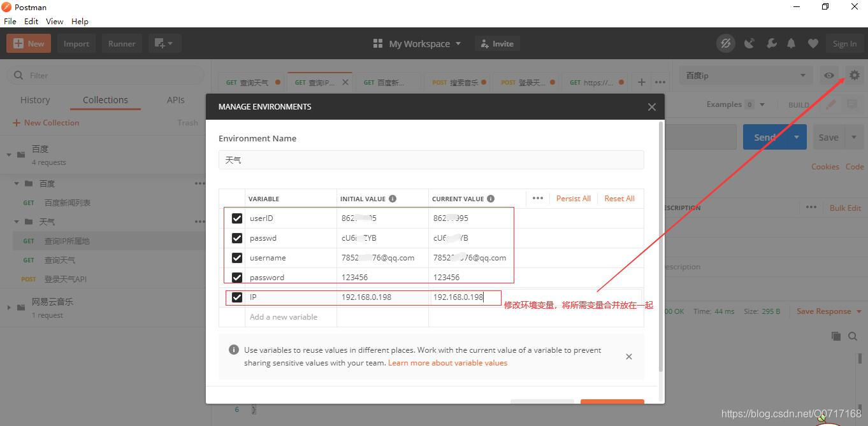Click the capture requests antenna icon
The image size is (868, 426).
pos(749,43)
